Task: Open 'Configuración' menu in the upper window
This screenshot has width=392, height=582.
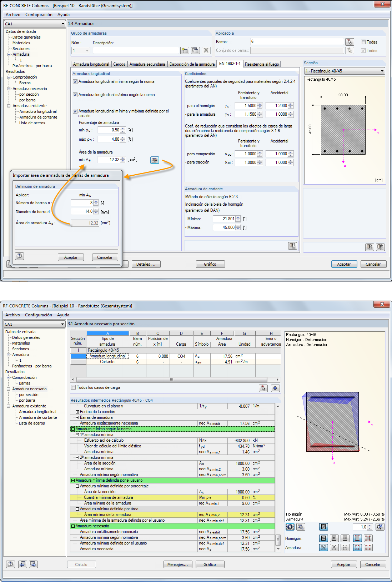Action: (39, 15)
